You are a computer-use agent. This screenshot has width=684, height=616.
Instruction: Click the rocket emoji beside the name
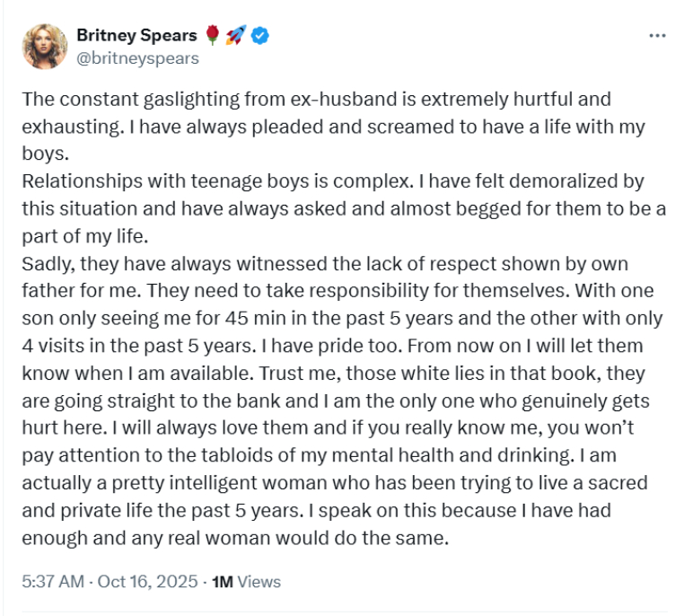pyautogui.click(x=235, y=36)
